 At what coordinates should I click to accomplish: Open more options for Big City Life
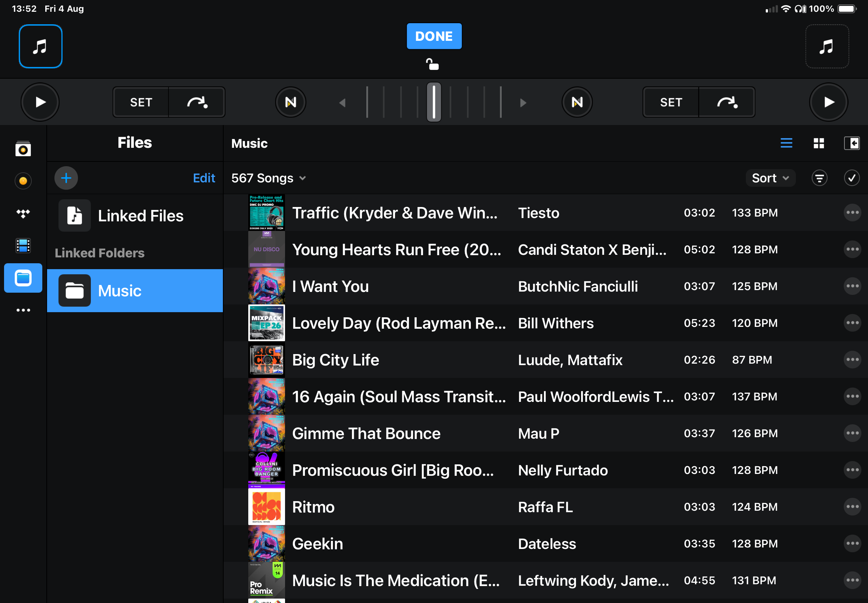pos(852,360)
